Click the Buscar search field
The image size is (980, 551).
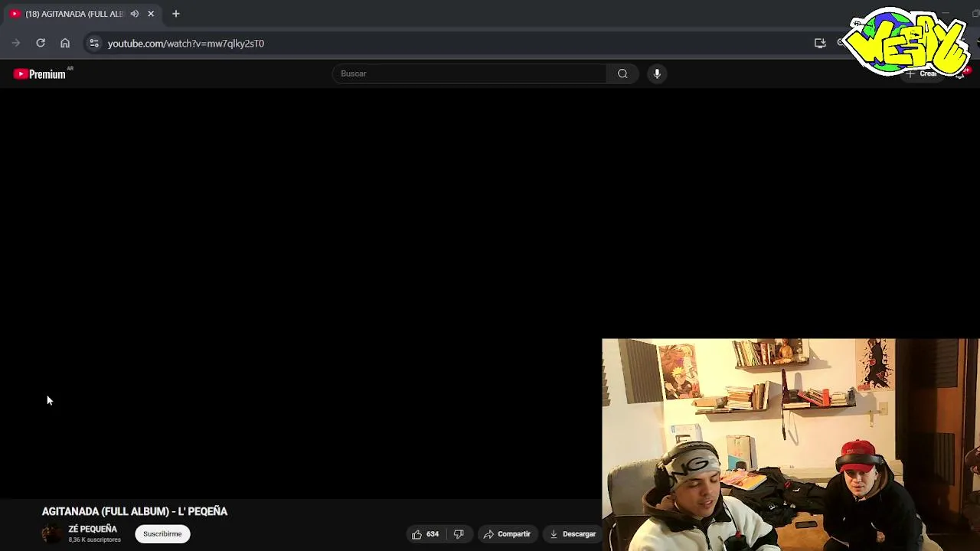click(x=469, y=73)
